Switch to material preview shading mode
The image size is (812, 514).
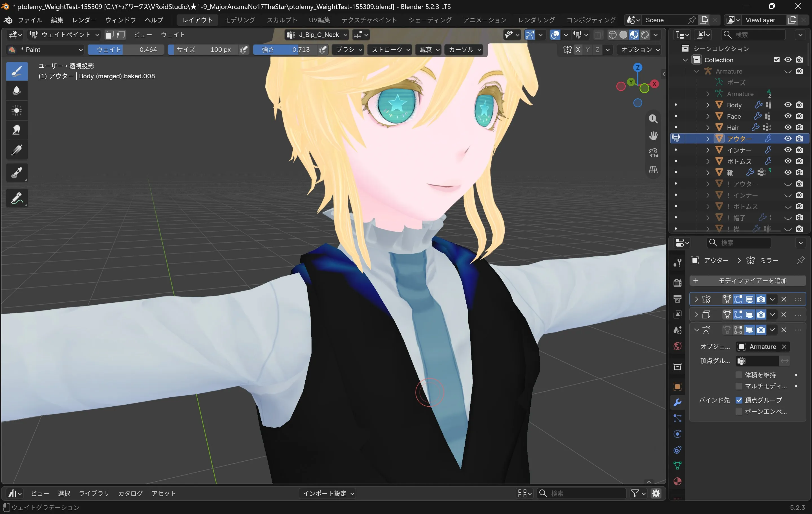(x=634, y=35)
